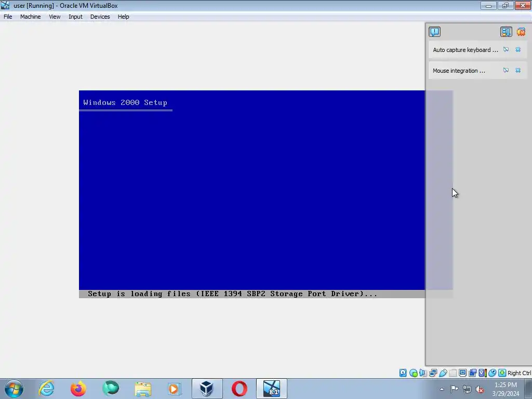Open the Windows Start menu
Screen dimensions: 532x399
tap(14, 389)
